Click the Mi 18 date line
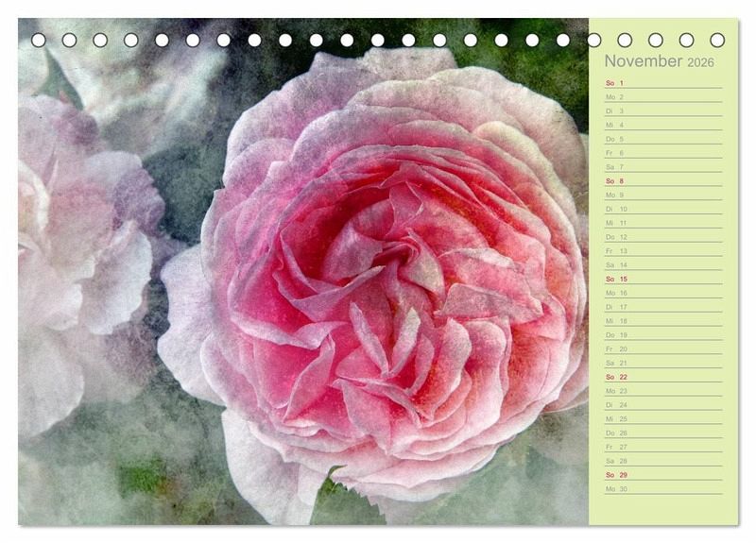 click(662, 321)
